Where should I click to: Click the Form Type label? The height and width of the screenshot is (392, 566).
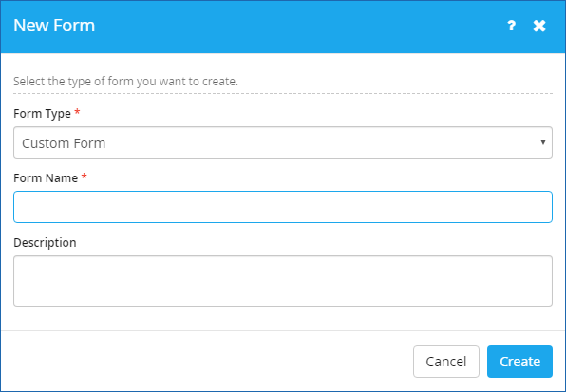coord(42,114)
